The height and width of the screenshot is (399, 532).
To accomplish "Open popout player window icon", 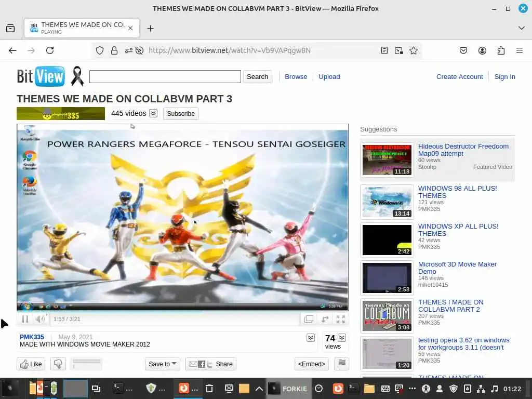I will pyautogui.click(x=309, y=319).
